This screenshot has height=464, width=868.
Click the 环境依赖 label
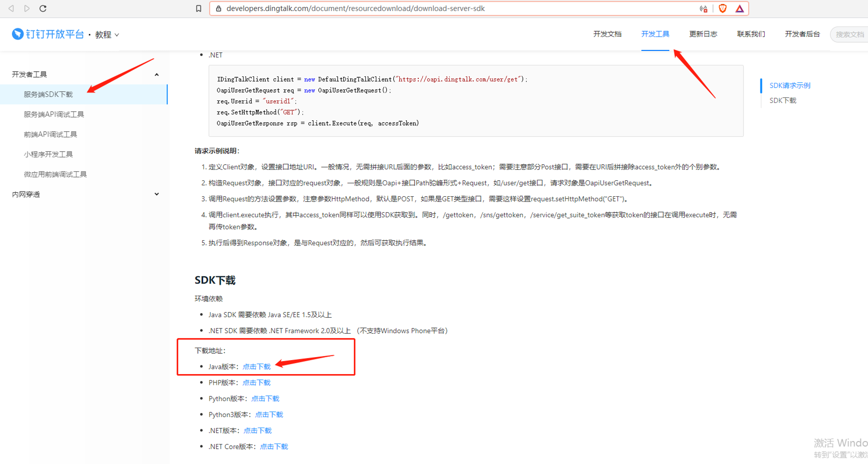click(x=208, y=298)
